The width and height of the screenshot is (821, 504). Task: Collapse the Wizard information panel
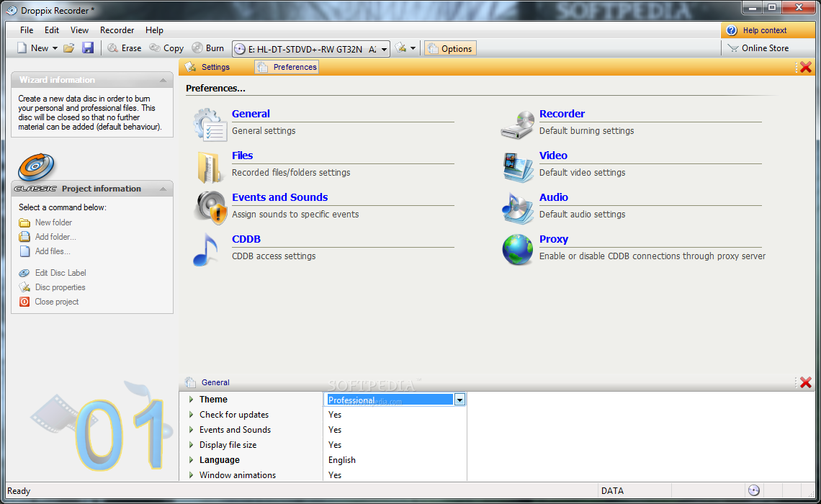click(163, 80)
